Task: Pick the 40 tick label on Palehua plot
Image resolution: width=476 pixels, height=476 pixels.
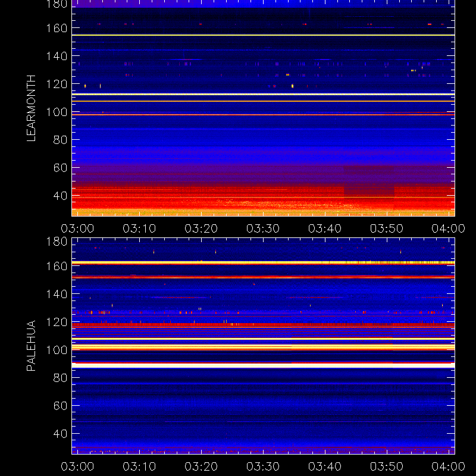Action: 60,434
